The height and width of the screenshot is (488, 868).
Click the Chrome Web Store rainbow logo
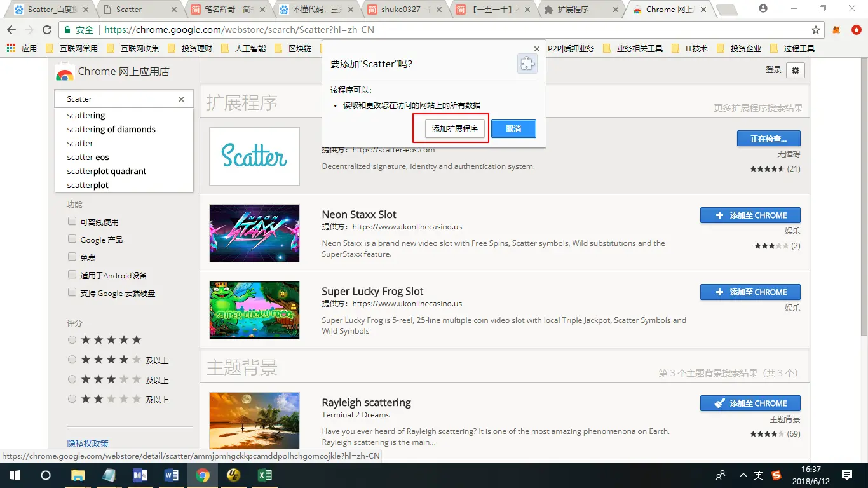click(64, 72)
